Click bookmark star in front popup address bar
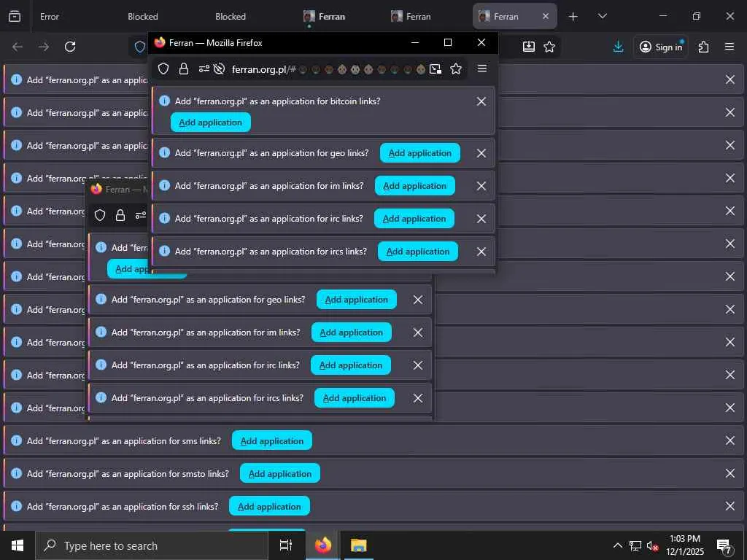The image size is (747, 560). point(456,69)
